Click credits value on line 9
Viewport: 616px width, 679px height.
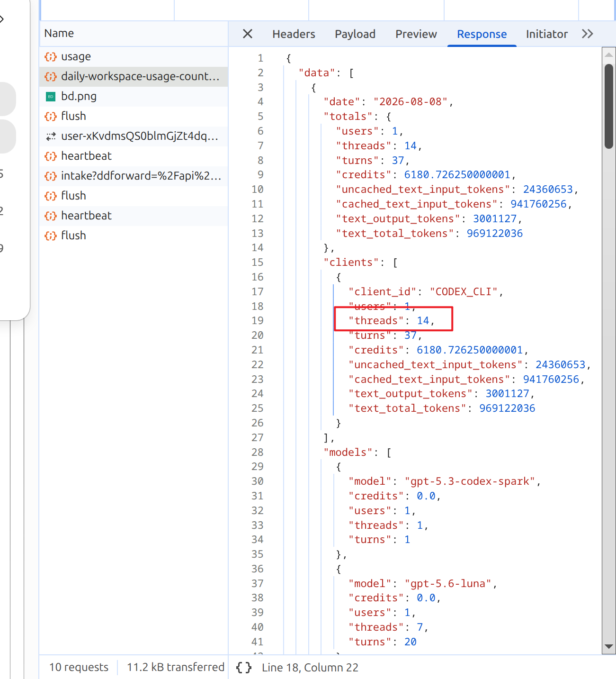[457, 175]
